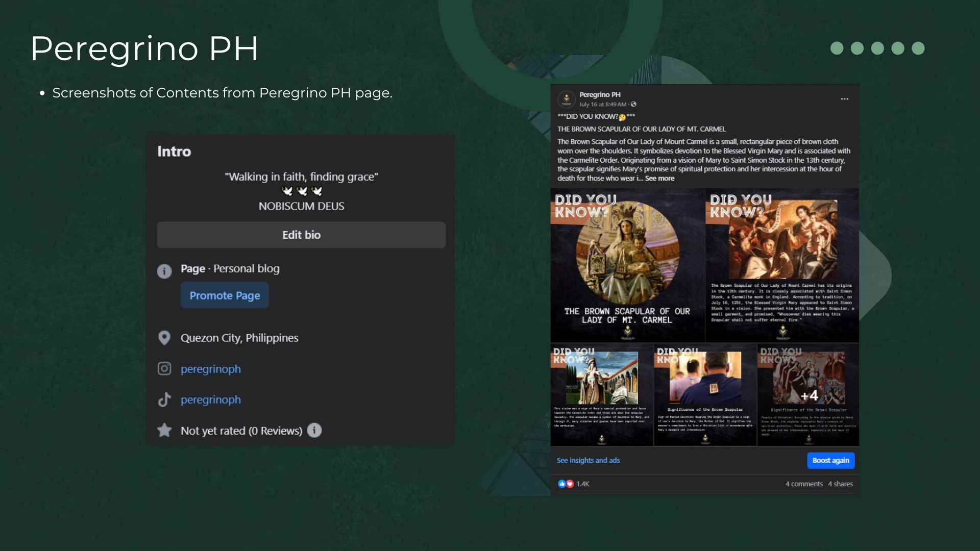The width and height of the screenshot is (980, 551).
Task: Click the July 16 at 8:49 AM timestamp
Action: [x=602, y=104]
